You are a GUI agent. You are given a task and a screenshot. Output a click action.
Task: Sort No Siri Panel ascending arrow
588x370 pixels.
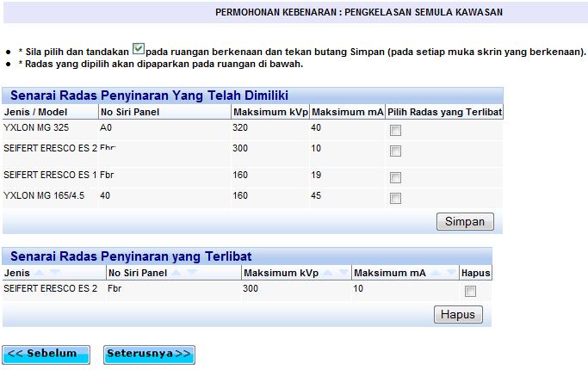point(178,273)
